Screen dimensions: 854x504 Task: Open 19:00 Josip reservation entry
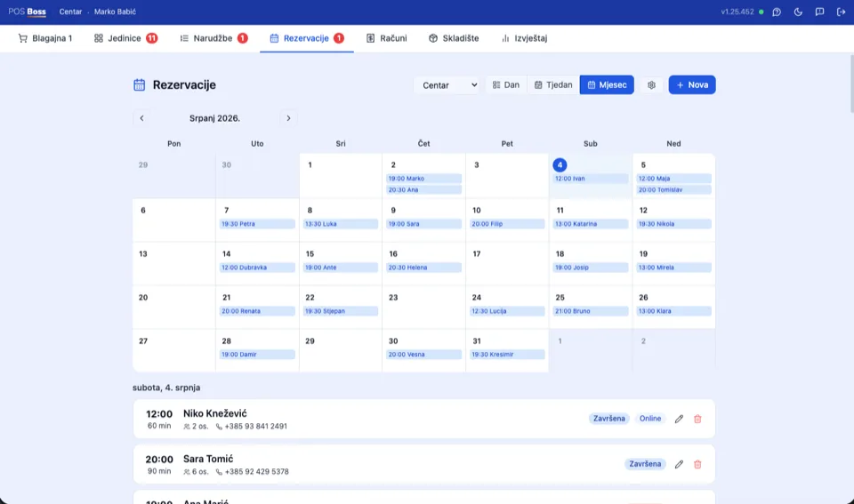click(x=591, y=268)
